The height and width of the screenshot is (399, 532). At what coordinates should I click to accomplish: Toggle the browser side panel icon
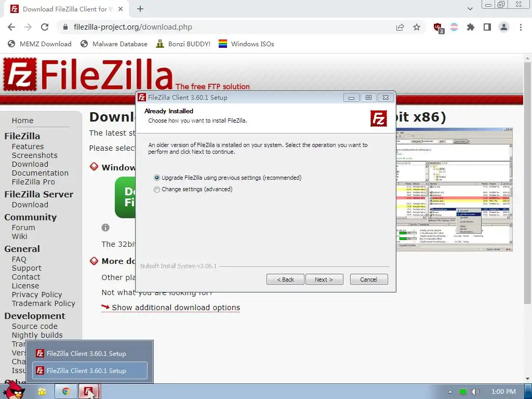coord(487,27)
